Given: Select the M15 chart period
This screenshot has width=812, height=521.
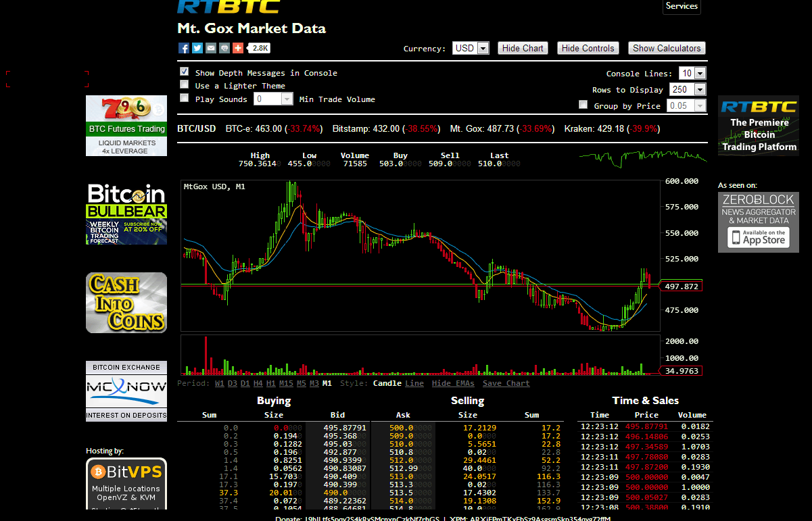Looking at the screenshot, I should click(x=286, y=383).
